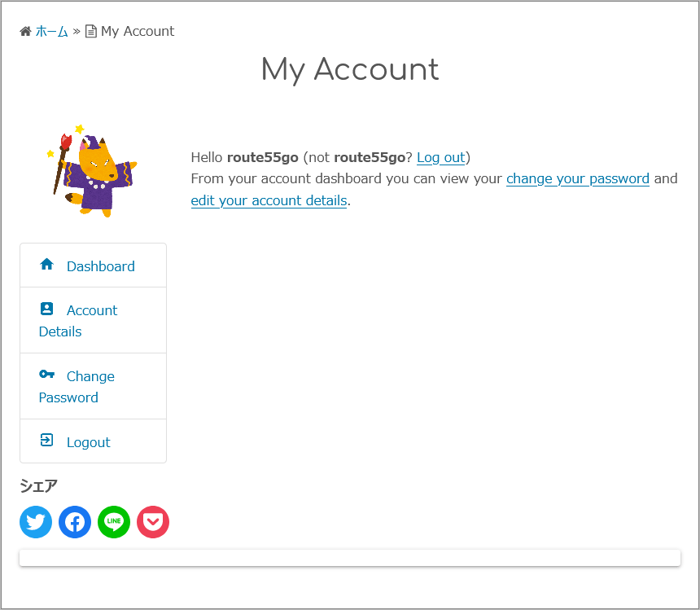
Task: Share this page on Twitter
Action: 36,522
